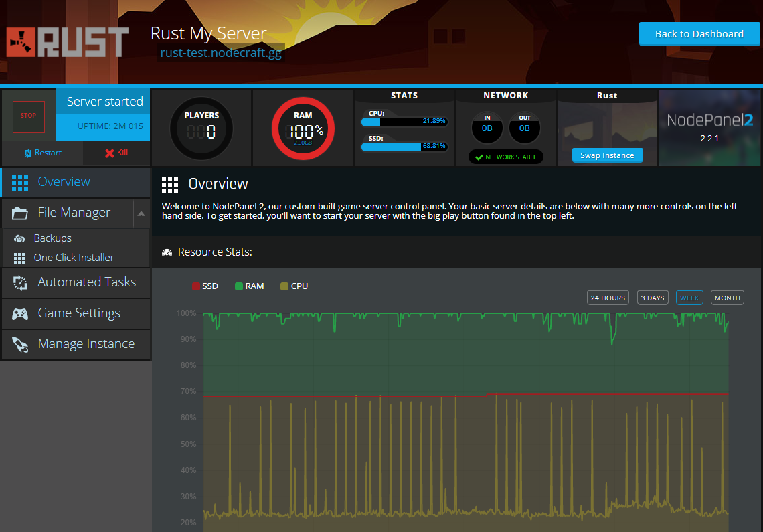Click the File Manager folder icon

click(20, 213)
